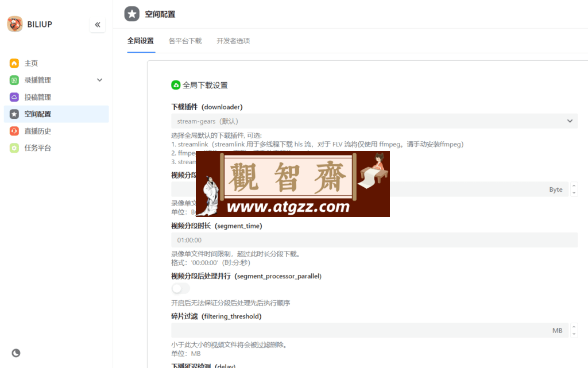Open 任务平台 in the sidebar

pyautogui.click(x=56, y=148)
